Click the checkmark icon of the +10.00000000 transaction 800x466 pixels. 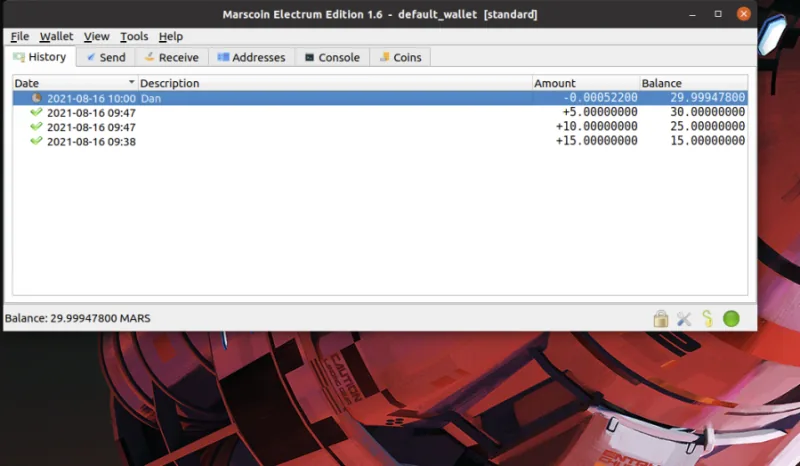pos(37,127)
